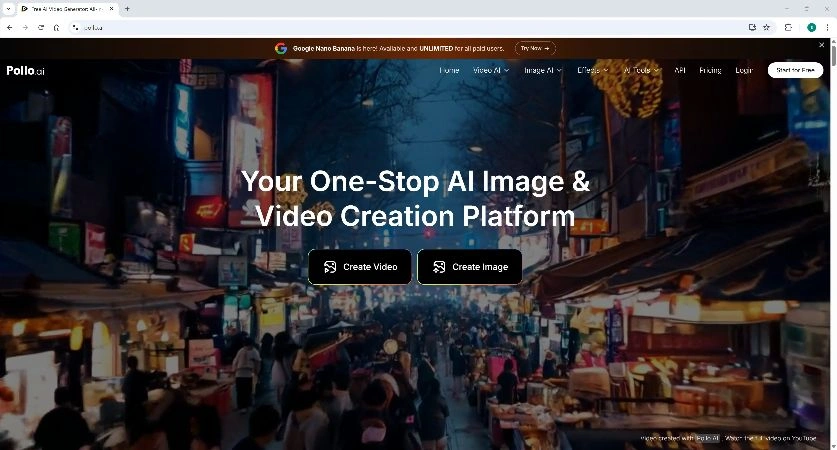Expand the Image AI dropdown menu
The image size is (837, 450).
point(543,71)
